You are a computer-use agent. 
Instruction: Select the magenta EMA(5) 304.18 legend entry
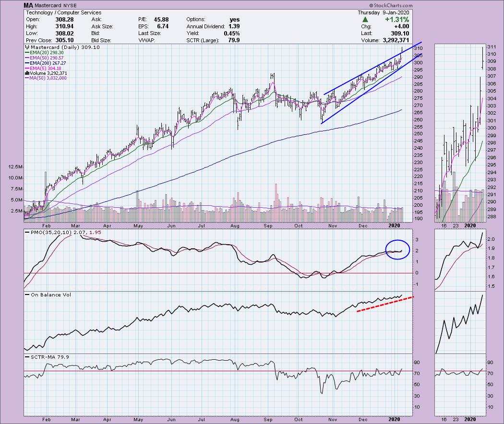pyautogui.click(x=43, y=68)
